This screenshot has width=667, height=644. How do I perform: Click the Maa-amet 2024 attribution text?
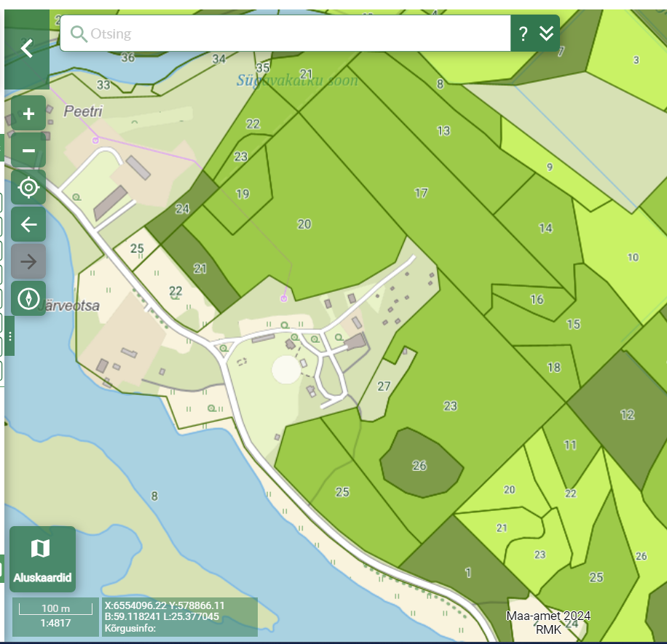click(548, 616)
